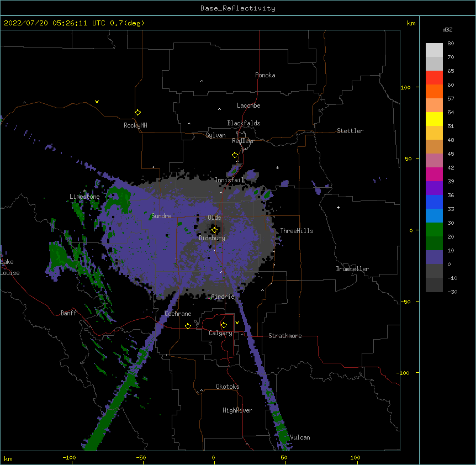This screenshot has height=465, width=476.
Task: Select the blue 36-33 dBZ legend swatch
Action: [x=434, y=202]
